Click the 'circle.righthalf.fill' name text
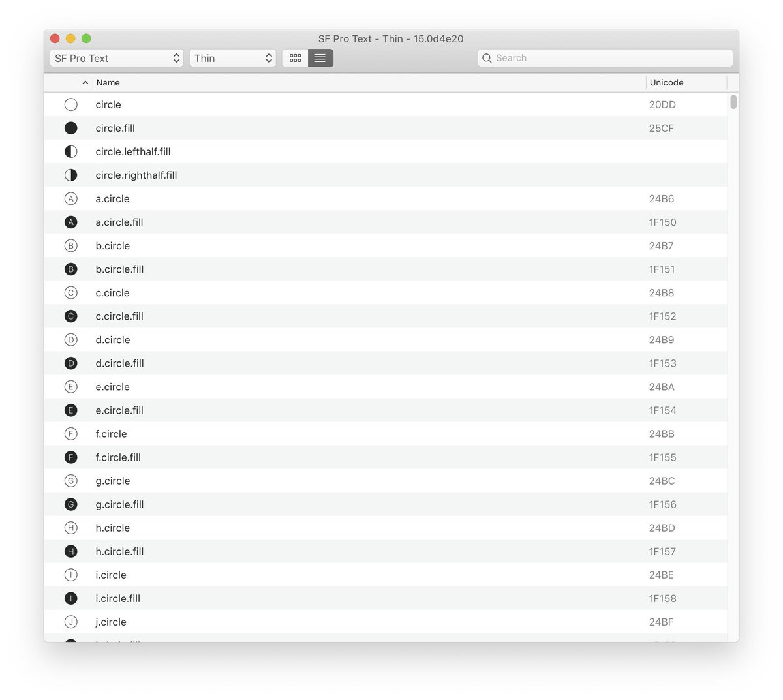 (x=136, y=175)
